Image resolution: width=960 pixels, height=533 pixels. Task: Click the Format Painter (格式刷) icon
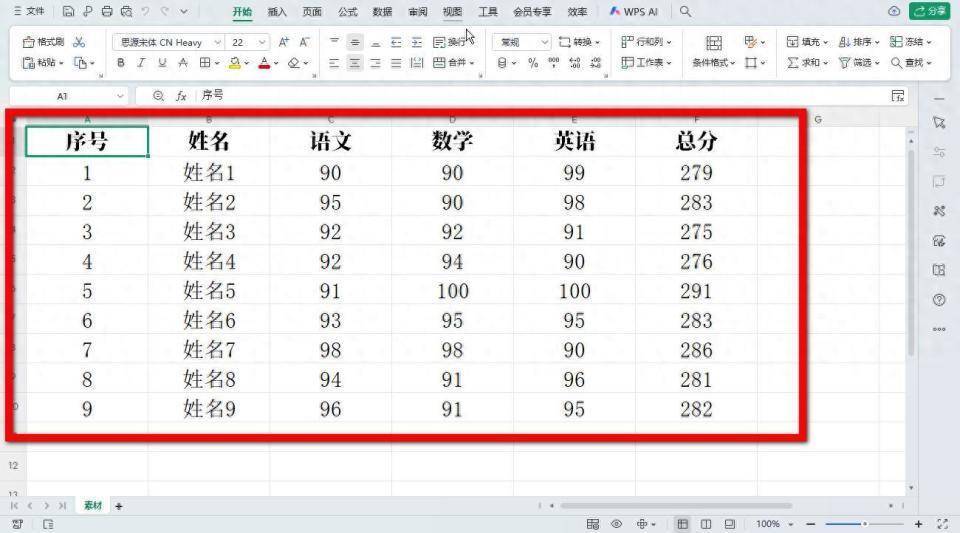(x=44, y=42)
